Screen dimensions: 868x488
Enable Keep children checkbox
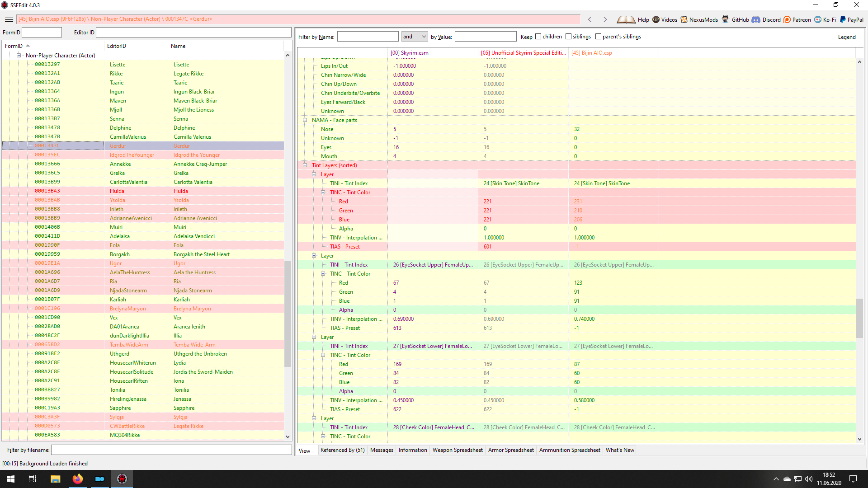538,37
